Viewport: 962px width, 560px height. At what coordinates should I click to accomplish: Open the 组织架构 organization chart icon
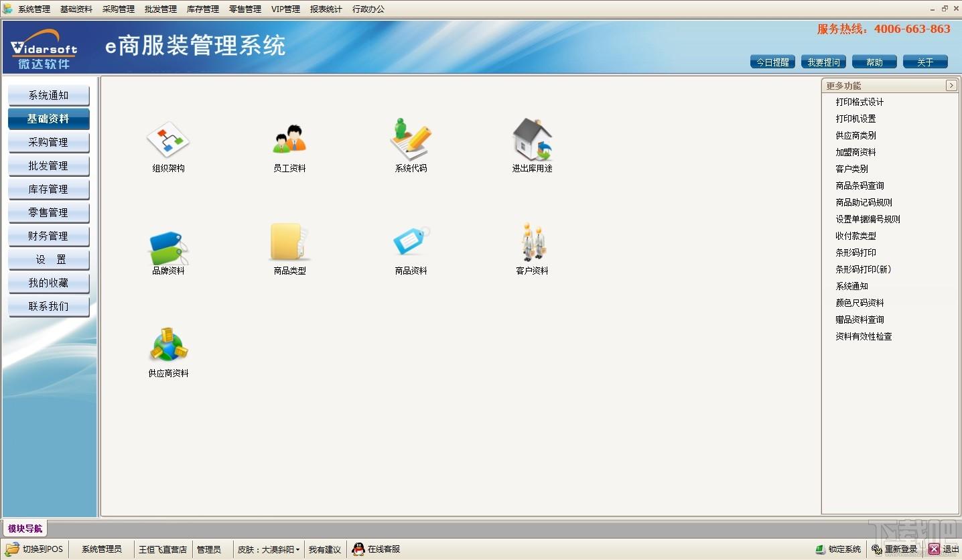pos(168,140)
